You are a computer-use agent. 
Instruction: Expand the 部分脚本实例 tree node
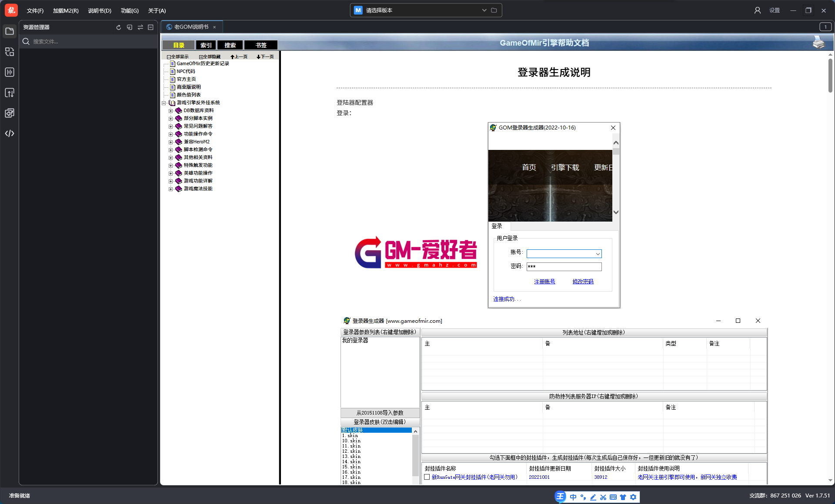coord(171,119)
